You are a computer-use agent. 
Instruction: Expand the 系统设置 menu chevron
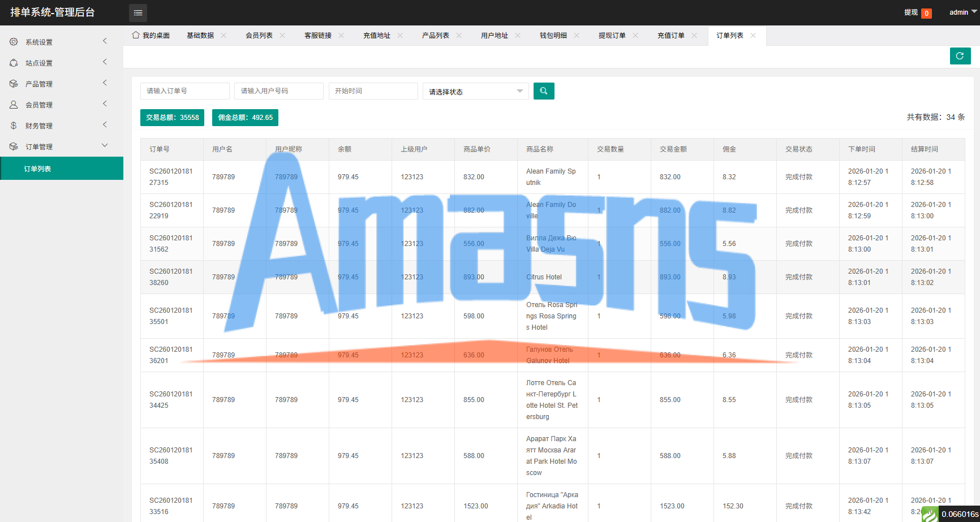(x=105, y=41)
